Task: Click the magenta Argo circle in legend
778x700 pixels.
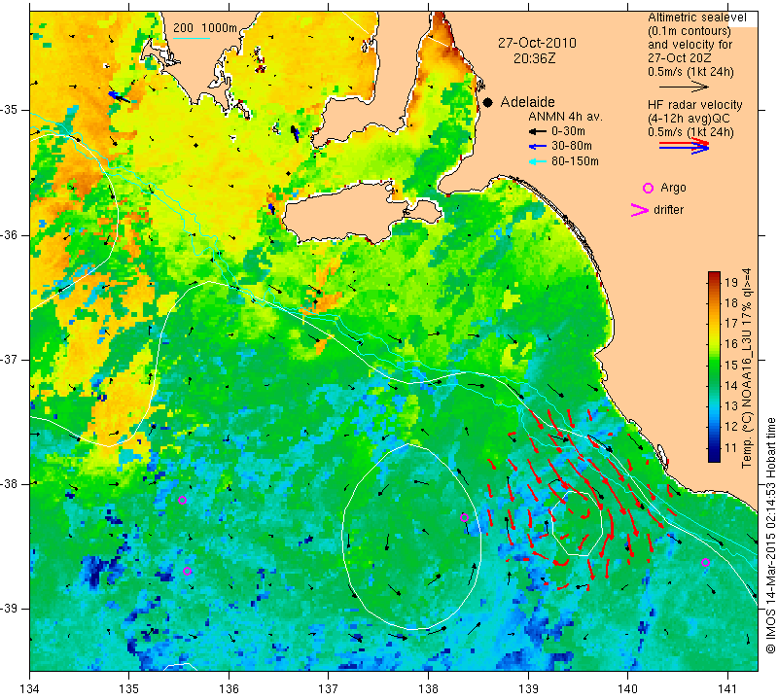Action: point(648,188)
